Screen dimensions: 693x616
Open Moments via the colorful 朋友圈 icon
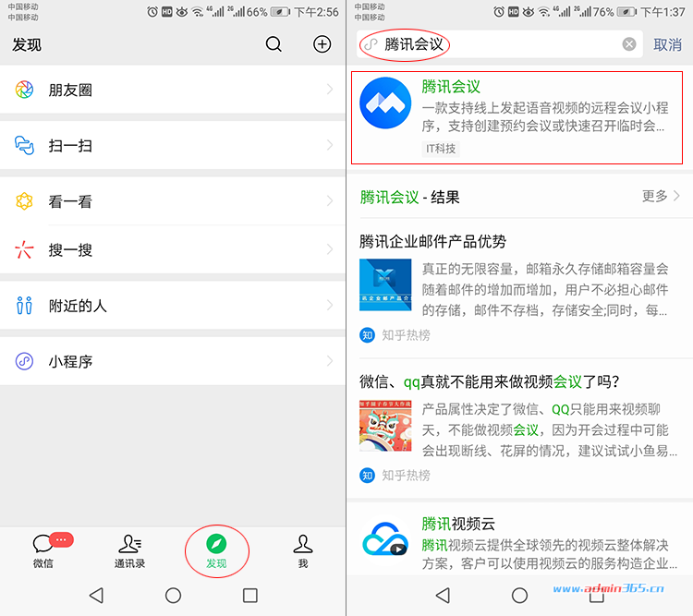click(x=24, y=90)
